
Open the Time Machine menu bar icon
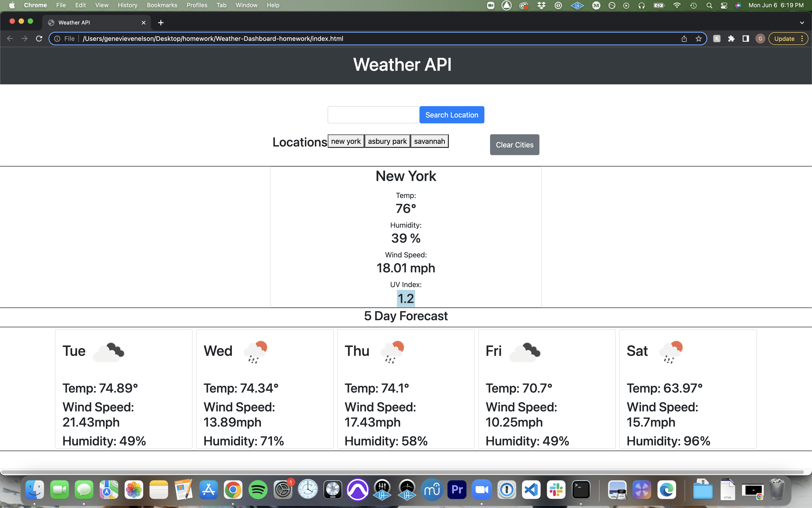(x=694, y=5)
